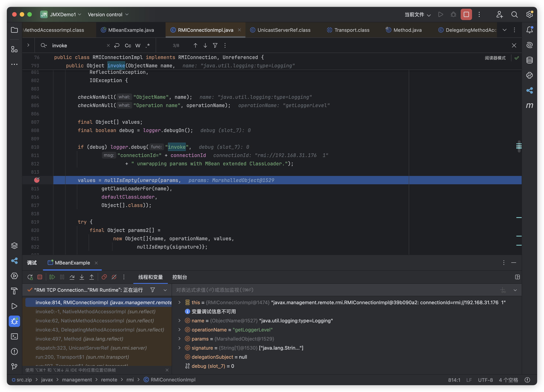Open the Terminal tool window icon
Viewport: 544px width, 392px height.
14,336
